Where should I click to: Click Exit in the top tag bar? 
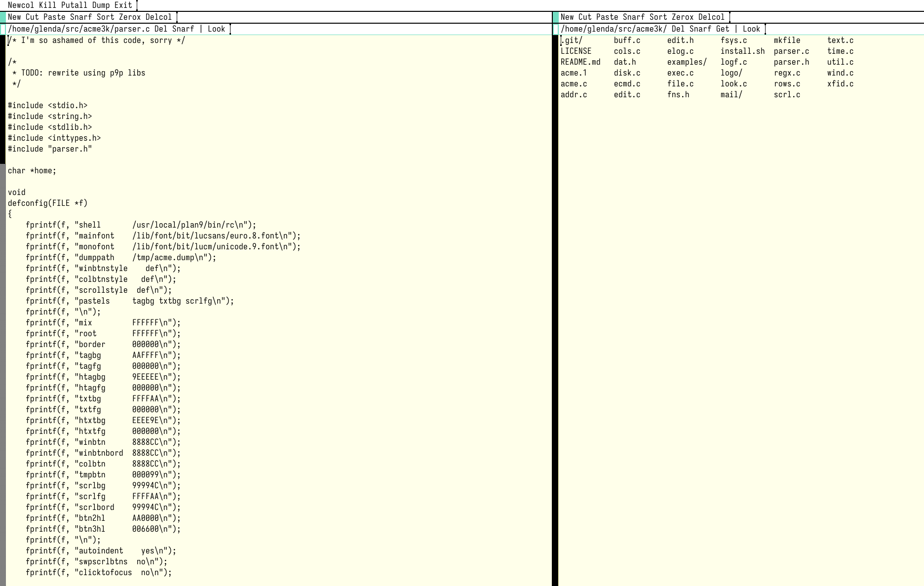[123, 5]
